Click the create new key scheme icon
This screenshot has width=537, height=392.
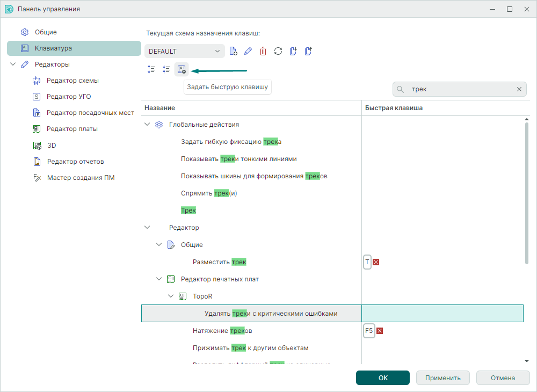click(233, 51)
